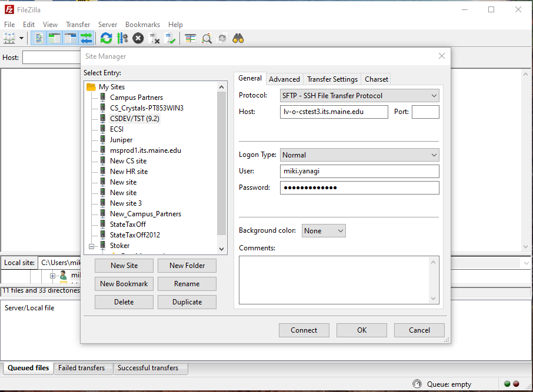Select the CS_Crystals-PT853WIN3 site
Viewport: 533px width, 392px height.
[146, 108]
